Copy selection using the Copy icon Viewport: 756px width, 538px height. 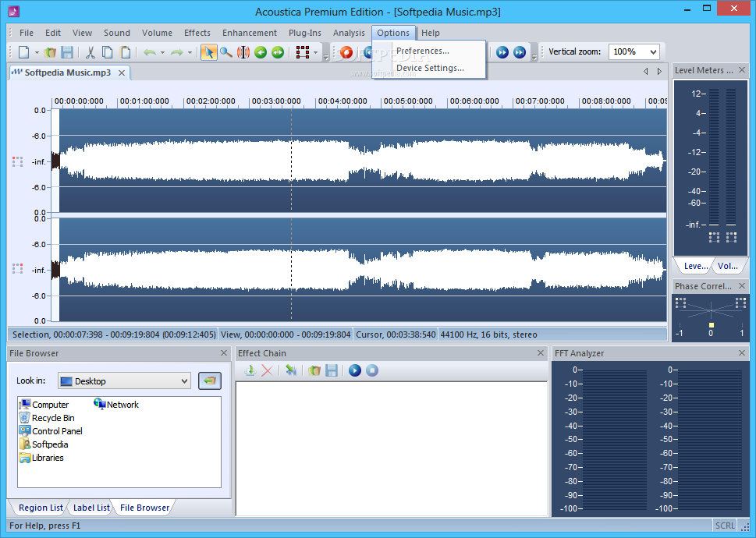pos(108,52)
